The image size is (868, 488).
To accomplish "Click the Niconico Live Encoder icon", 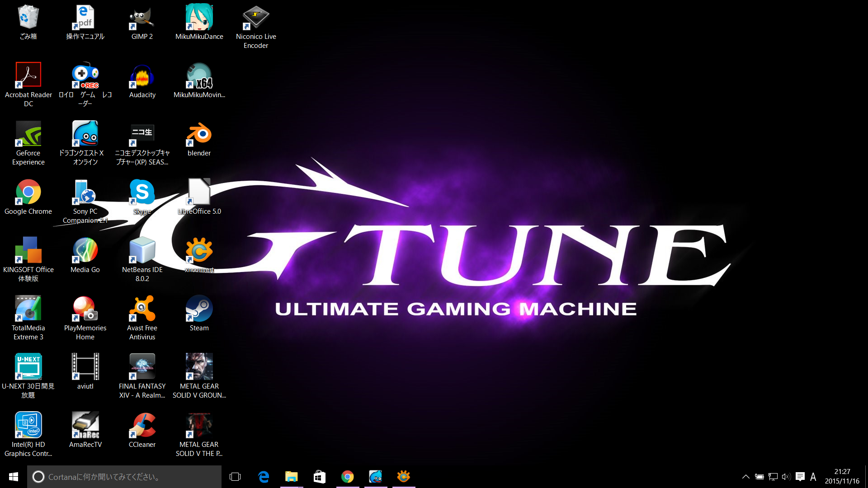I will click(x=256, y=18).
